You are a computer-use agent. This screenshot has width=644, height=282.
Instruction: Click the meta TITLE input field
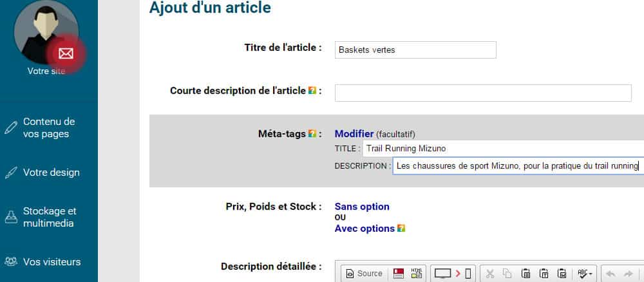(x=503, y=149)
